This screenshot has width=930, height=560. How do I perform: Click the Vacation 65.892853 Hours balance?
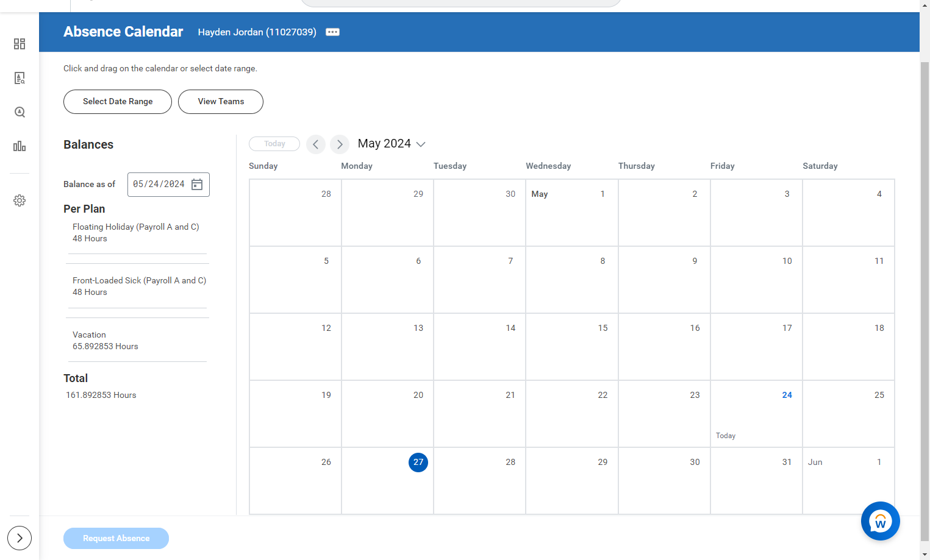(x=106, y=341)
